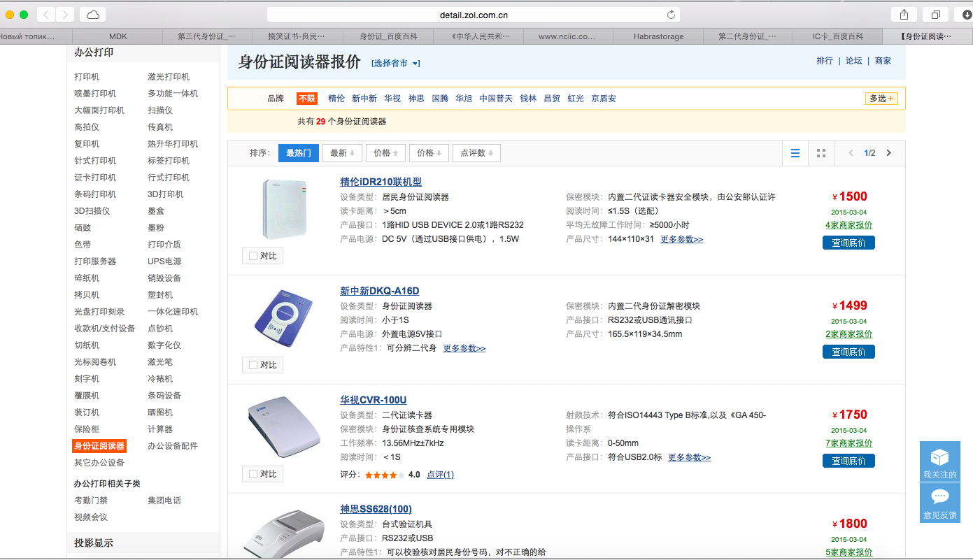View 7家商家报价 merchant quotes

click(849, 443)
